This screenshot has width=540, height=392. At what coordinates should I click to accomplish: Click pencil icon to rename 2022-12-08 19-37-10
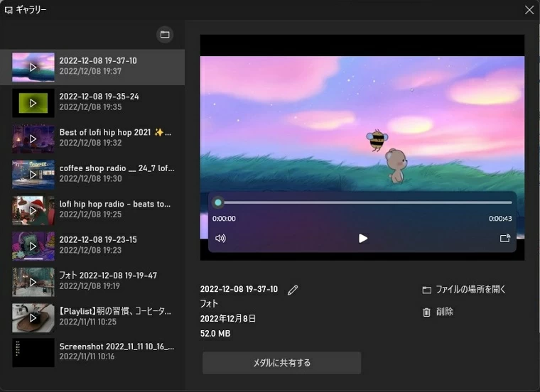(x=293, y=290)
